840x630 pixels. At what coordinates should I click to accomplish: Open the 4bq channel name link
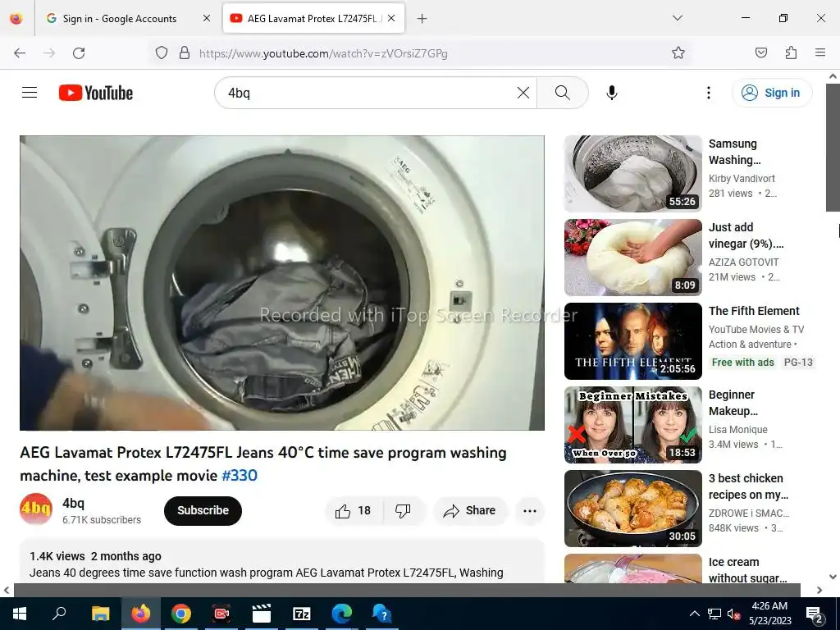(x=73, y=503)
